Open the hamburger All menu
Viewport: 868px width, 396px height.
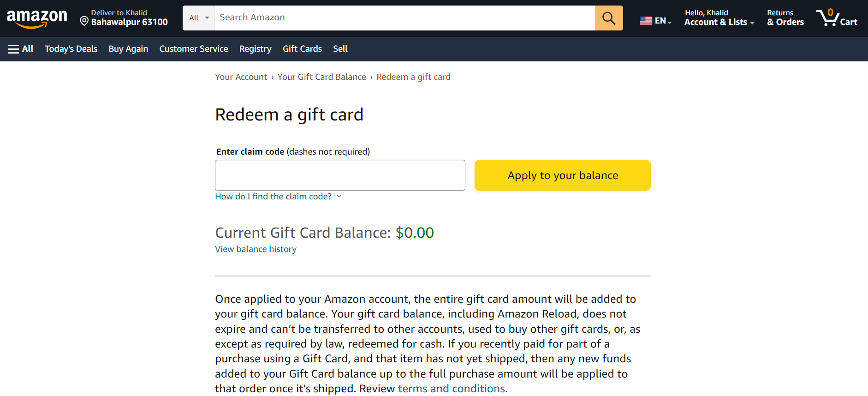coord(21,49)
